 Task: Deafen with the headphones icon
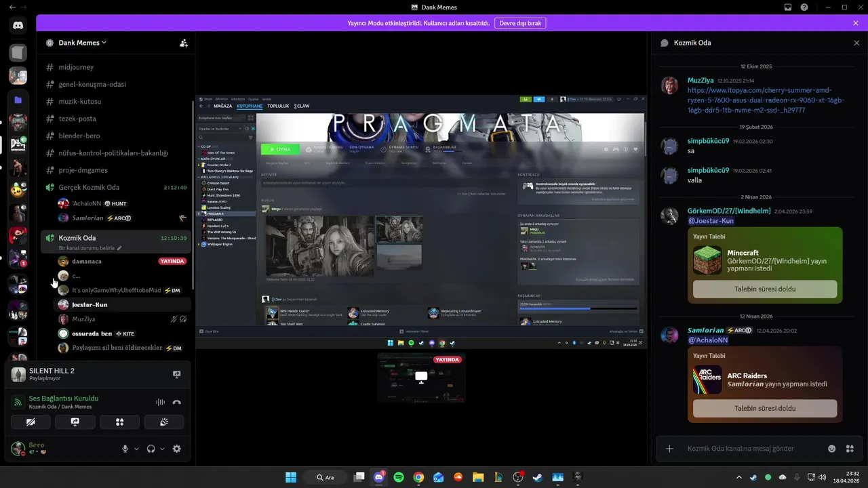(151, 449)
